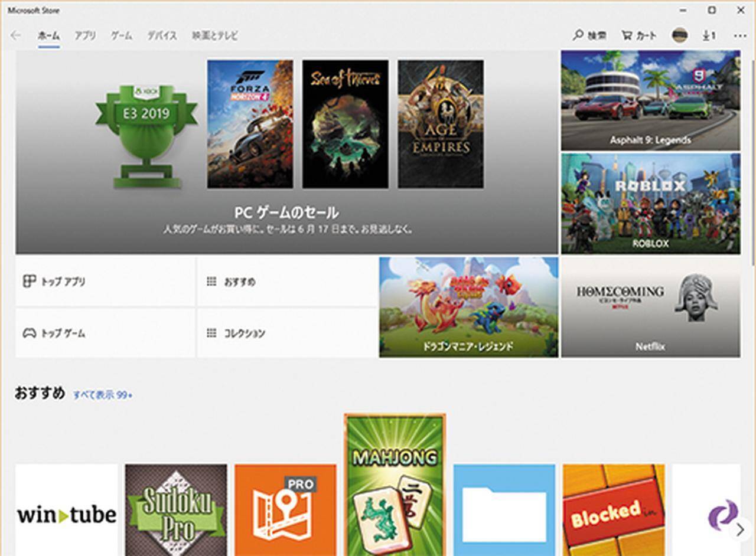The width and height of the screenshot is (756, 556).
Task: Open the orange map PRO app tile
Action: click(x=285, y=510)
